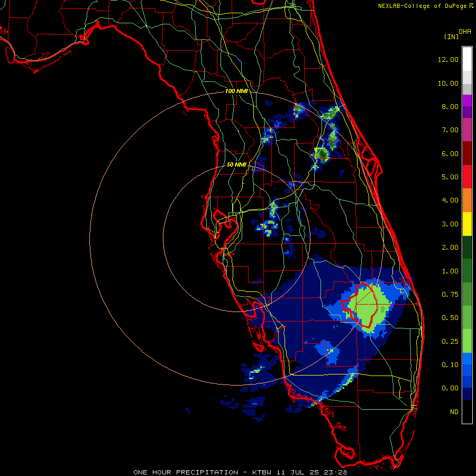The height and width of the screenshot is (476, 476).
Task: Pick the light blue 0.10 inch swatch
Action: [467, 359]
